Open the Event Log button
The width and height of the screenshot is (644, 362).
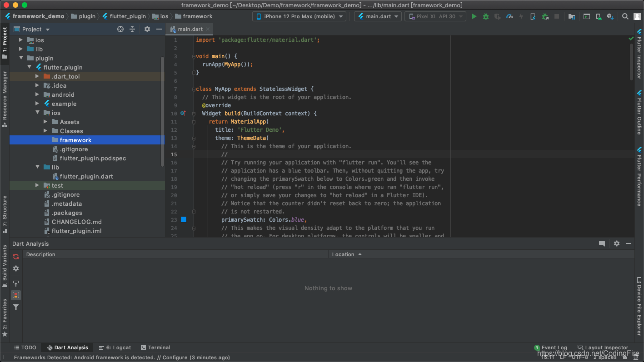coord(551,347)
